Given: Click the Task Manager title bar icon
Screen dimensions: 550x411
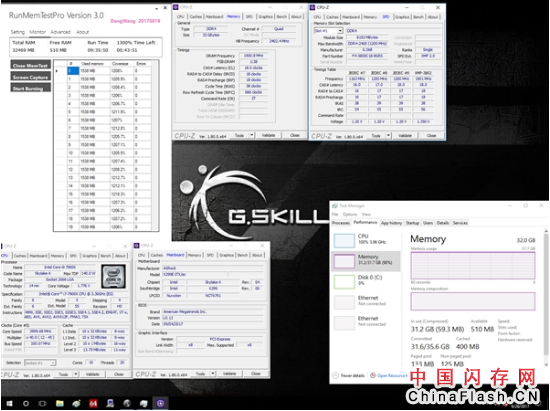Looking at the screenshot, I should point(335,206).
